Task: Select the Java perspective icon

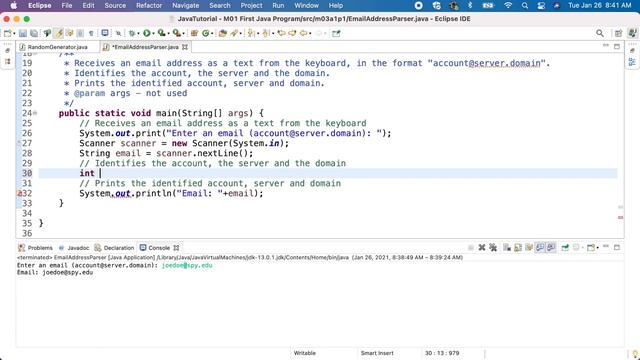Action: coord(632,33)
